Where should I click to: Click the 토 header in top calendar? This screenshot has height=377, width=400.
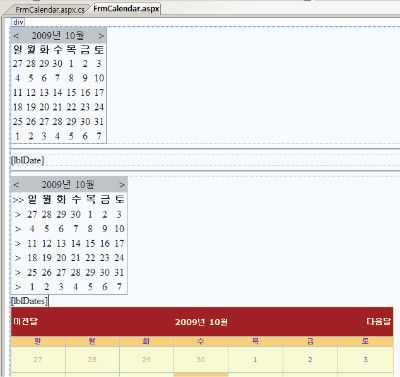click(99, 50)
